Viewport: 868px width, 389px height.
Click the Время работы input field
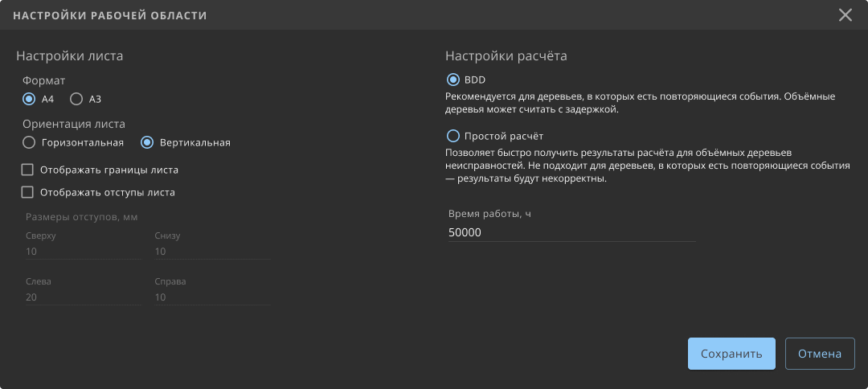click(x=572, y=233)
